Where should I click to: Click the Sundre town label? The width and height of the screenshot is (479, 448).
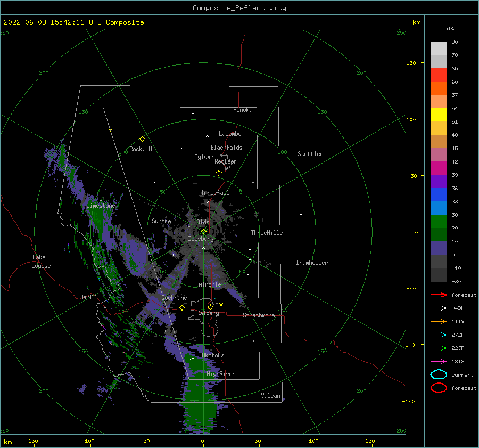[161, 221]
